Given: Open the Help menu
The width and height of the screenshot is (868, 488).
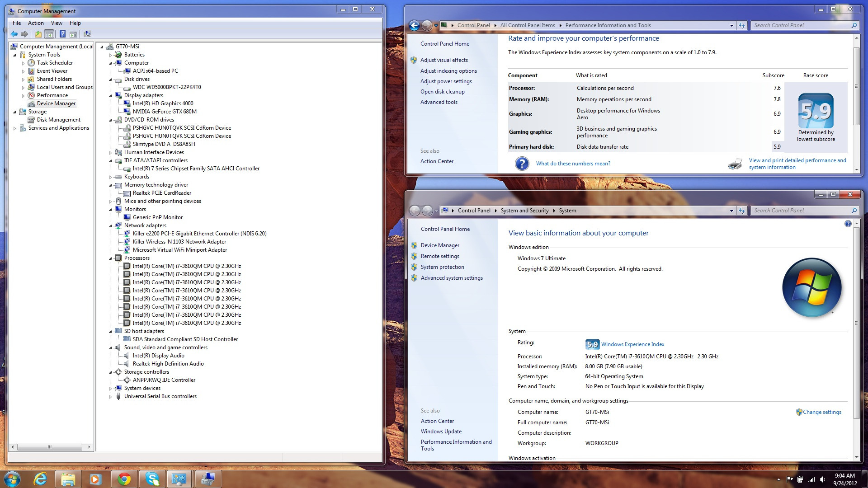Looking at the screenshot, I should point(75,23).
